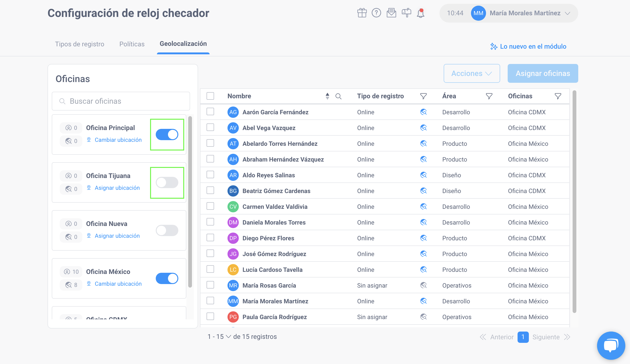Click Sin asignar for María Rosas García
Viewport: 630px width, 364px height.
[372, 285]
